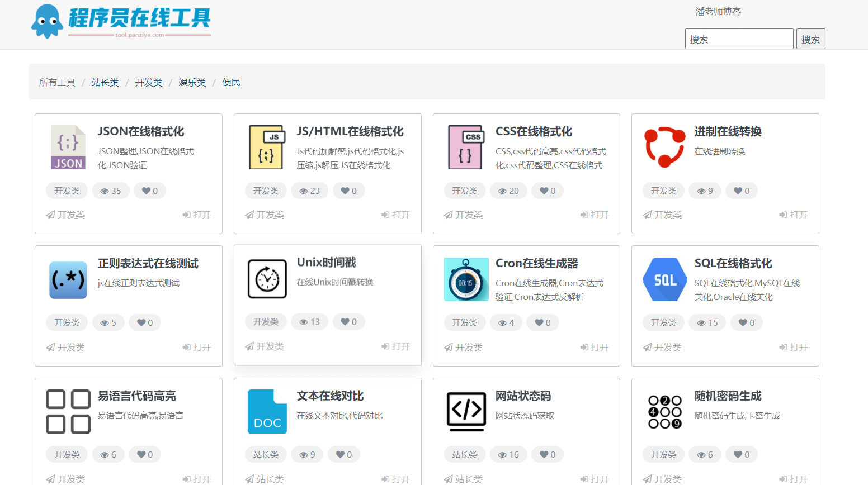Open the SQL在线格式化 title link
This screenshot has width=868, height=485.
[733, 263]
